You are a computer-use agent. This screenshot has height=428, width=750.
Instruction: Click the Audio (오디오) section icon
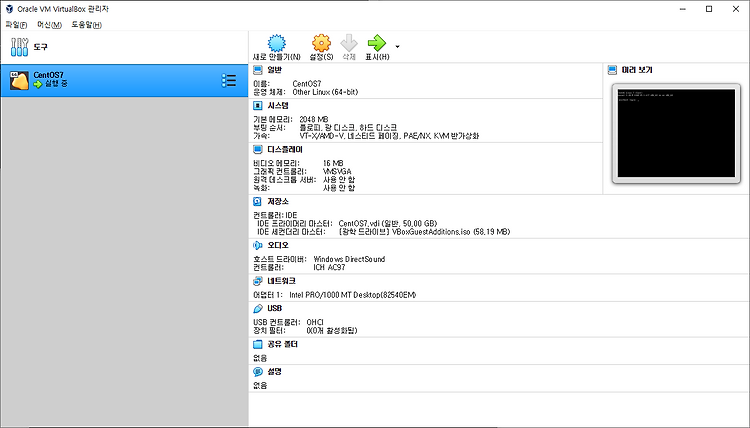(258, 245)
